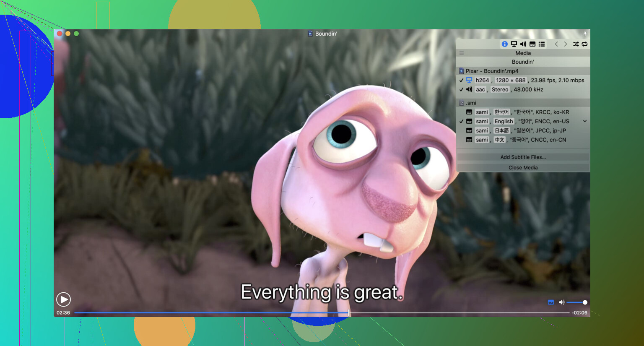Viewport: 644px width, 346px height.
Task: Toggle subtitles button beside volume control
Action: pos(551,302)
